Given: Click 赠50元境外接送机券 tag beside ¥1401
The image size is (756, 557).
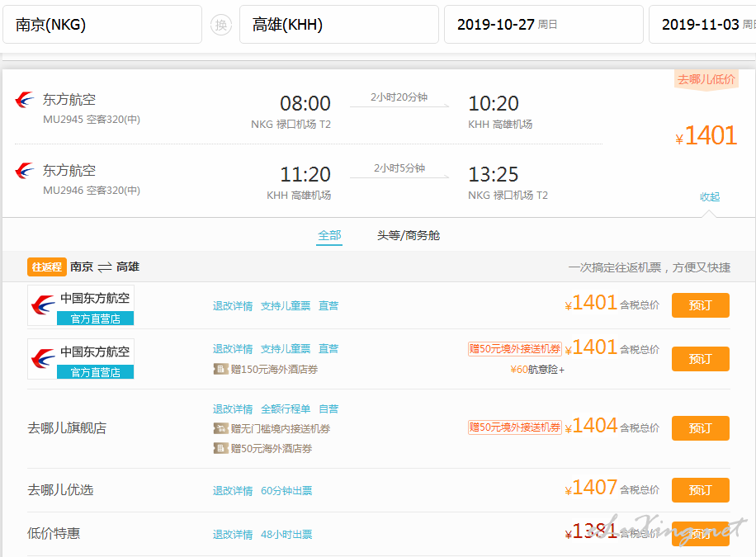Looking at the screenshot, I should click(x=514, y=349).
